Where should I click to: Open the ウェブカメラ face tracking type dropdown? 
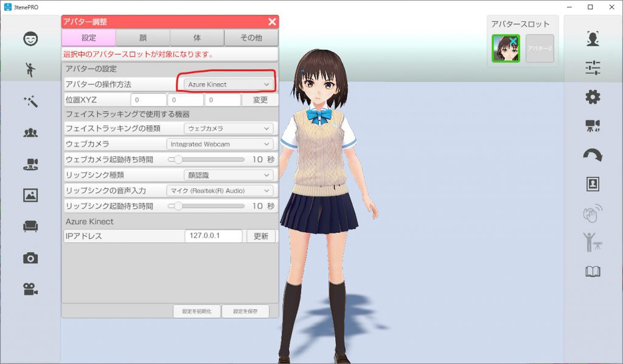point(229,129)
